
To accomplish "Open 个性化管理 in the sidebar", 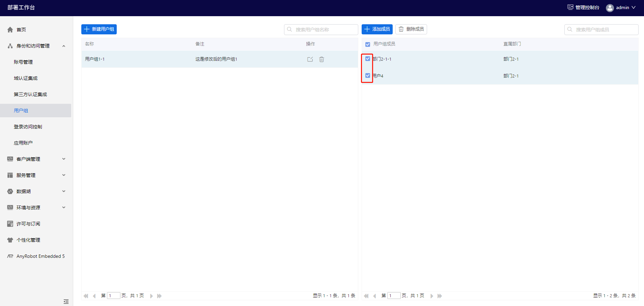I will pos(28,240).
